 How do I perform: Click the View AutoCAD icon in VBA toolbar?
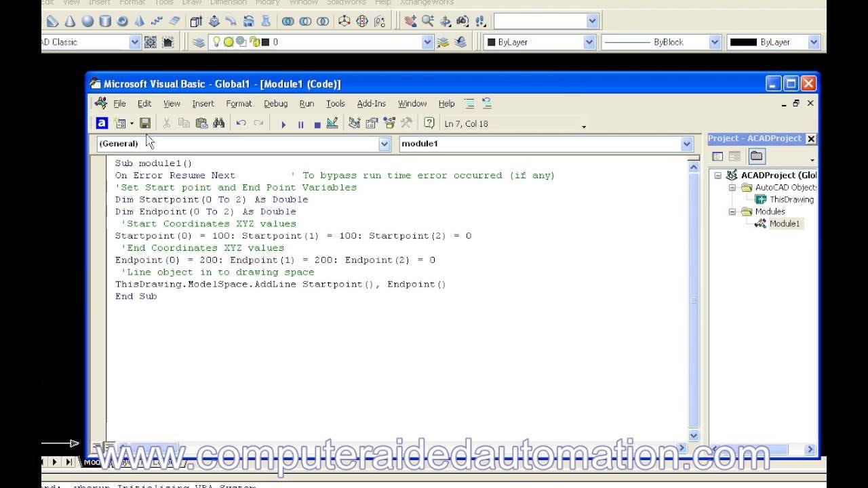coord(102,123)
